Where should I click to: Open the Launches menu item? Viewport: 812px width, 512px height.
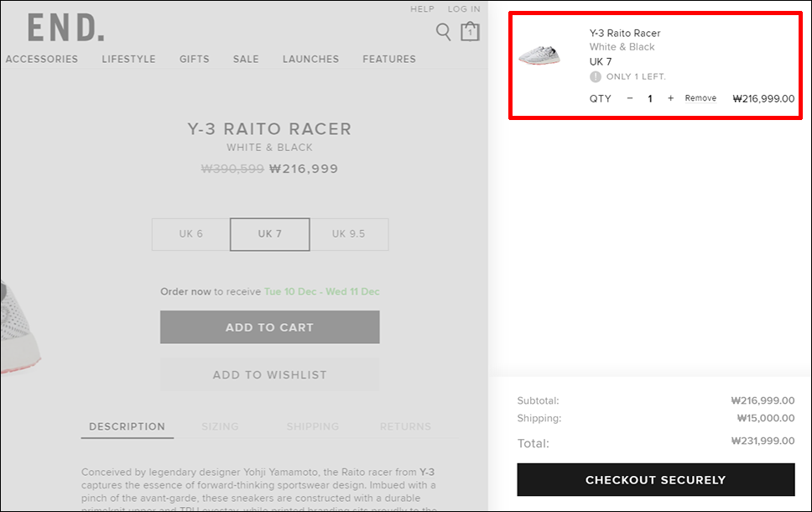310,59
